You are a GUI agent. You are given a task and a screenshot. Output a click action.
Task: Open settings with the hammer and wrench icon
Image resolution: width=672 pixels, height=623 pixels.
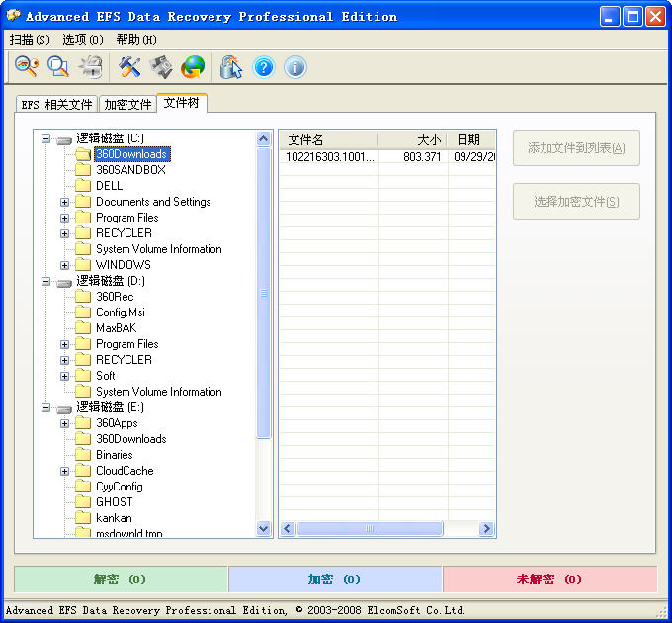pyautogui.click(x=129, y=66)
